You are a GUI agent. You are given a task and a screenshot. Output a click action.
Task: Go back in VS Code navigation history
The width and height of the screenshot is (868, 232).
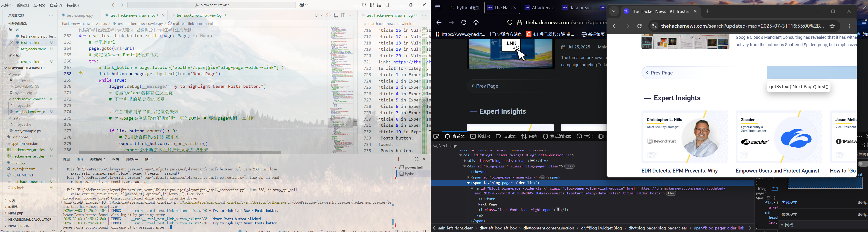(114, 5)
